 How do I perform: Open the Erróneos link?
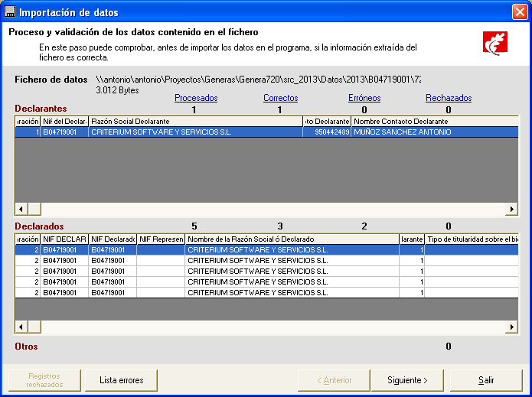(364, 98)
